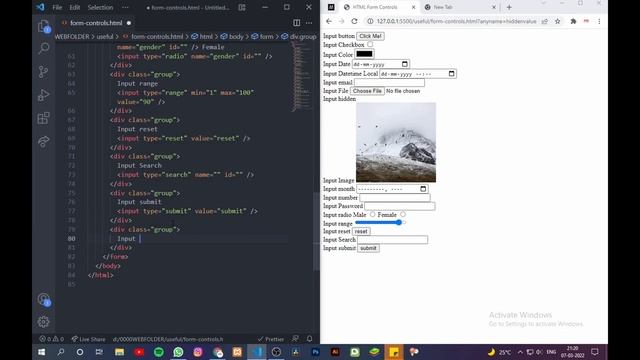Reload the browser page

point(354,21)
